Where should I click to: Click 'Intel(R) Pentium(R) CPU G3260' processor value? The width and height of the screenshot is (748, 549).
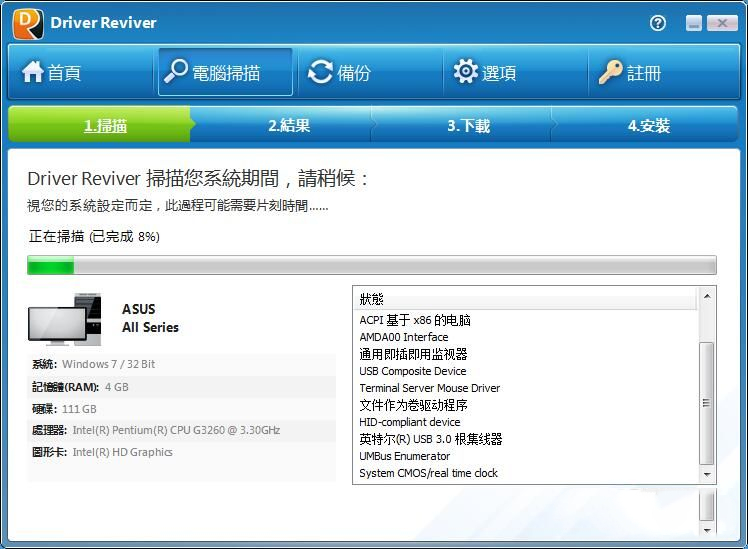176,430
